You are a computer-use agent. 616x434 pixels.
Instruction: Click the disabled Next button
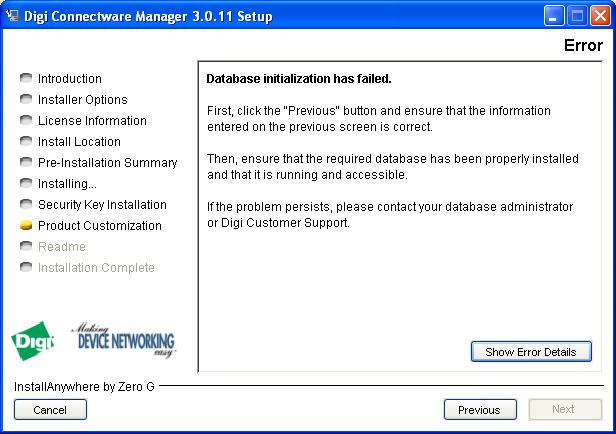tap(565, 409)
